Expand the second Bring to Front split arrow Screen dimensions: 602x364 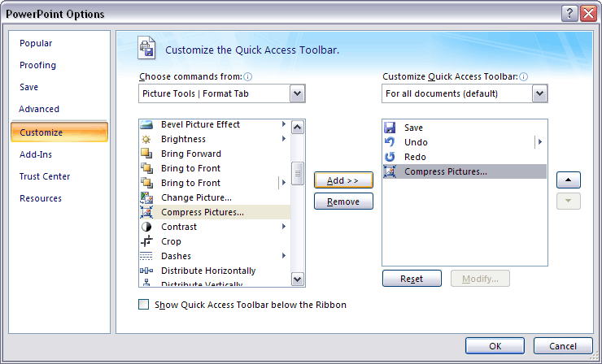[x=284, y=183]
